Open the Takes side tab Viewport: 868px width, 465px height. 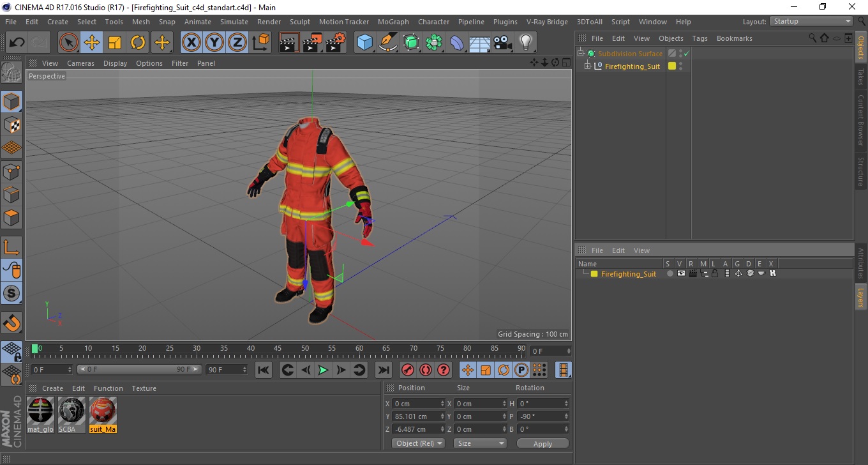click(x=860, y=77)
